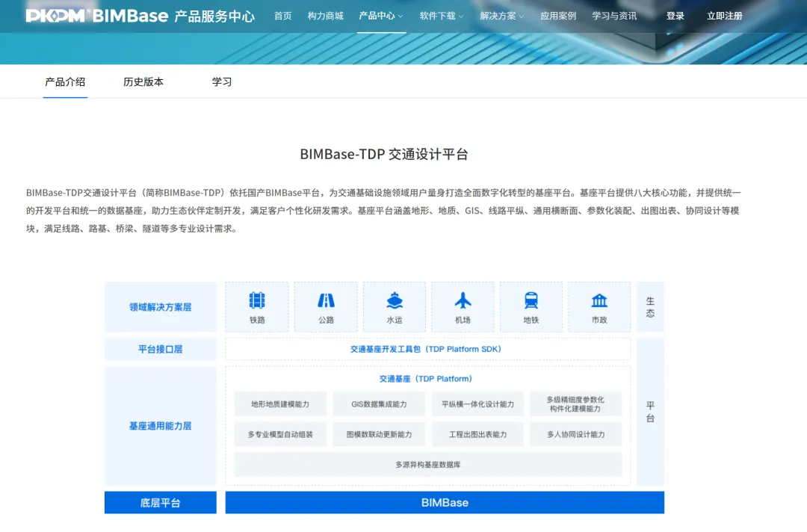Switch to the 历史版本 tab
Screen dimensions: 807x532
click(143, 81)
